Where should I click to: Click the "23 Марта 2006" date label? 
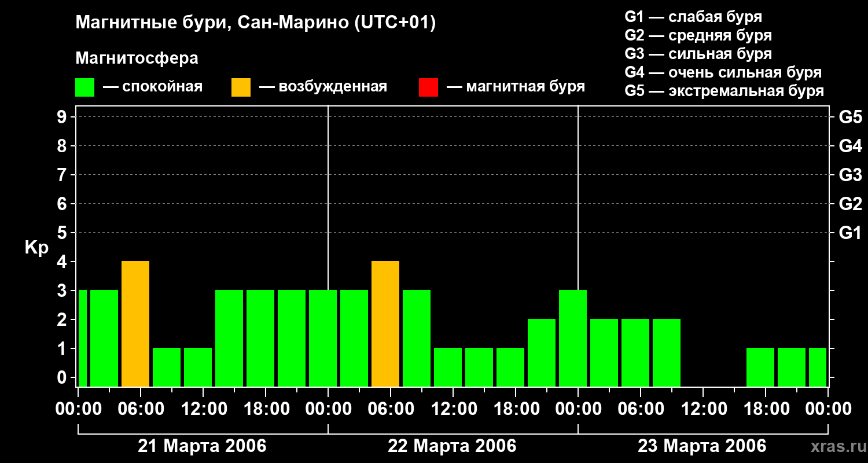click(x=702, y=446)
